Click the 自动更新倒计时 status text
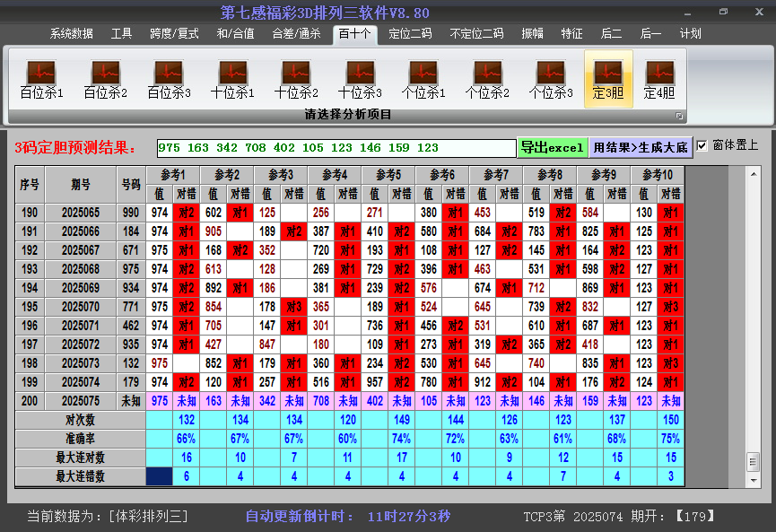The height and width of the screenshot is (532, 776). click(347, 517)
